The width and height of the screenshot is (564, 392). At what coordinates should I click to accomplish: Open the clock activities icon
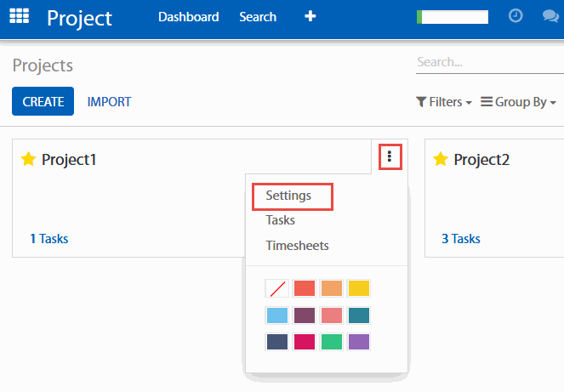(516, 16)
